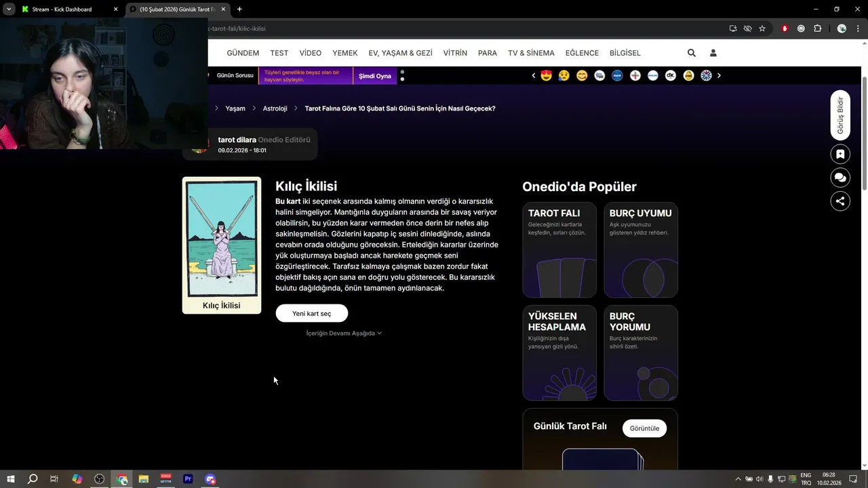
Task: Go to the Astroloji breadcrumb link
Action: (x=275, y=108)
